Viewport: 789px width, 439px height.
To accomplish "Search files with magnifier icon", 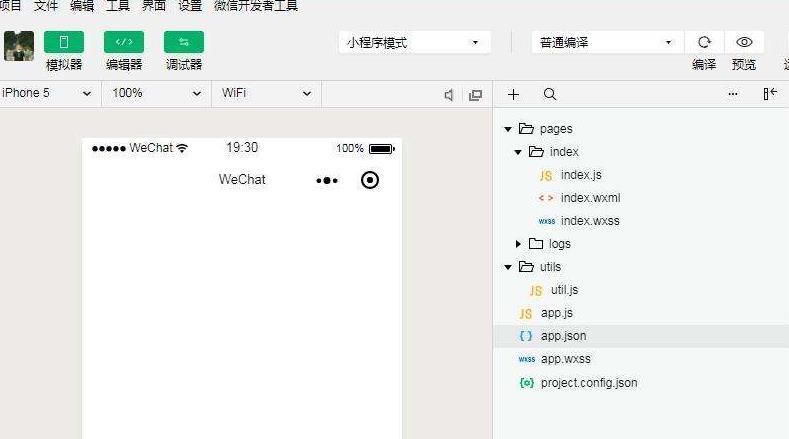I will tap(549, 94).
